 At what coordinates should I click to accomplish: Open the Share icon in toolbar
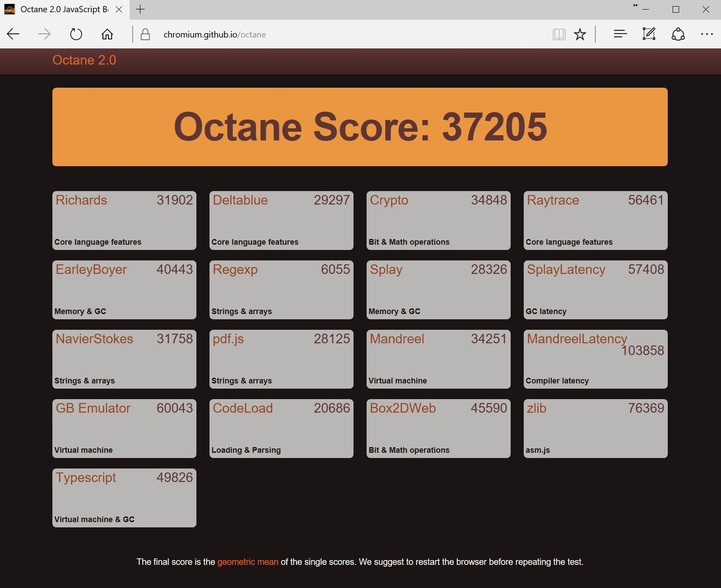pos(678,34)
